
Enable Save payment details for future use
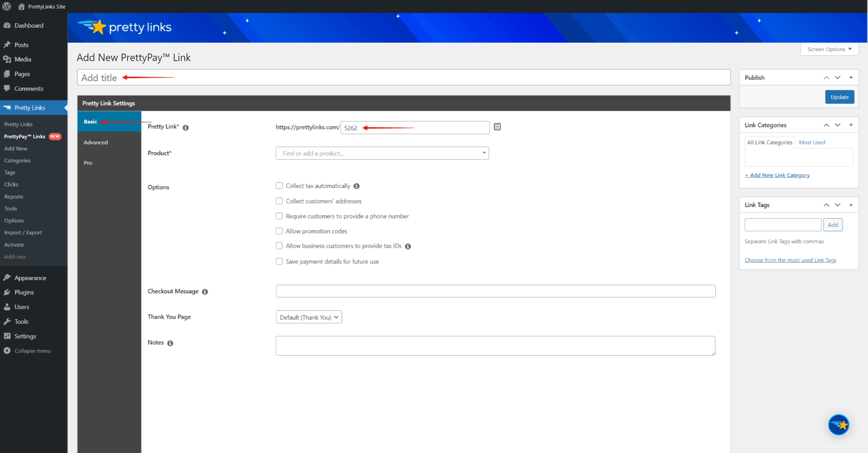point(279,261)
